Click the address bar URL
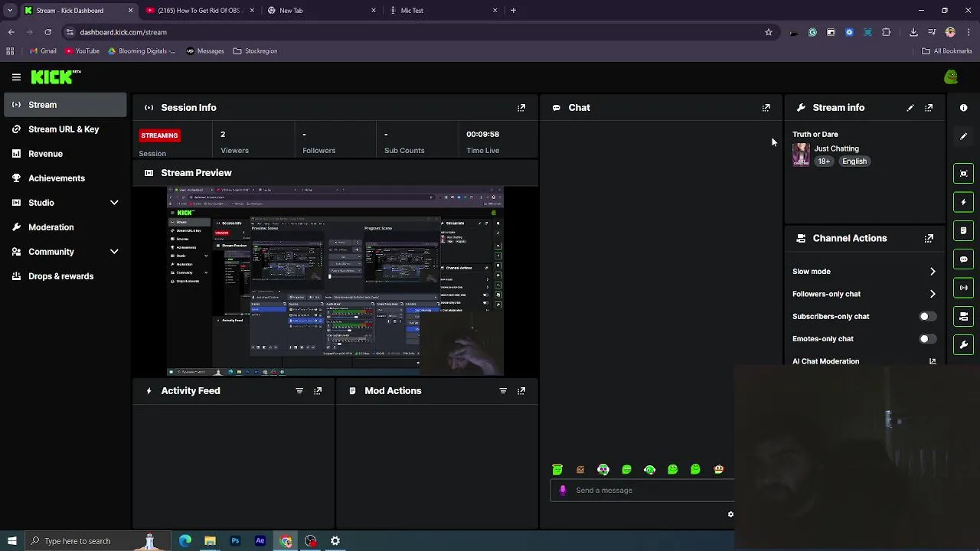The image size is (980, 551). click(123, 32)
